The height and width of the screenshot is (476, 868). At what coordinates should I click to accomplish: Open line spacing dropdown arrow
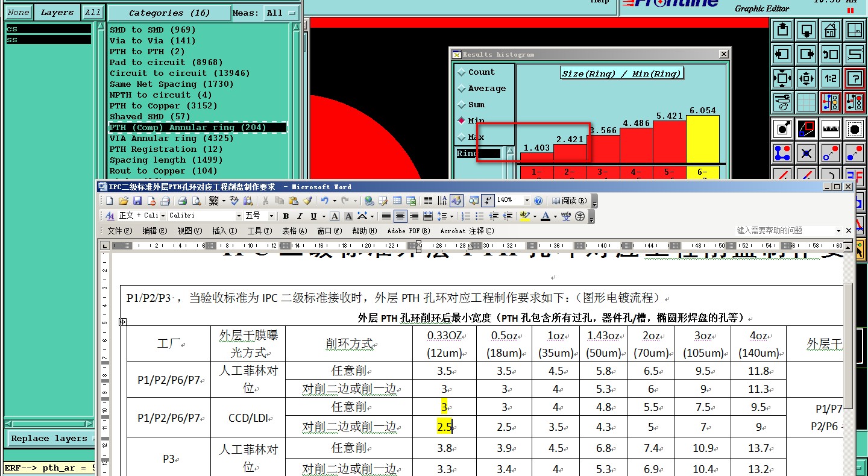451,216
